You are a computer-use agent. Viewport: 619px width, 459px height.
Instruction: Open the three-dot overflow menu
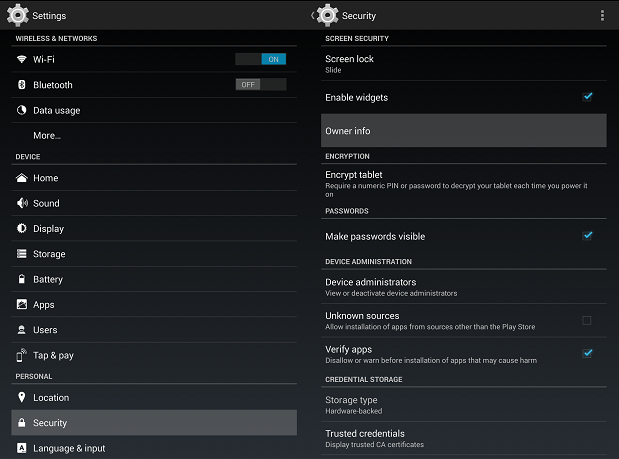[x=602, y=15]
